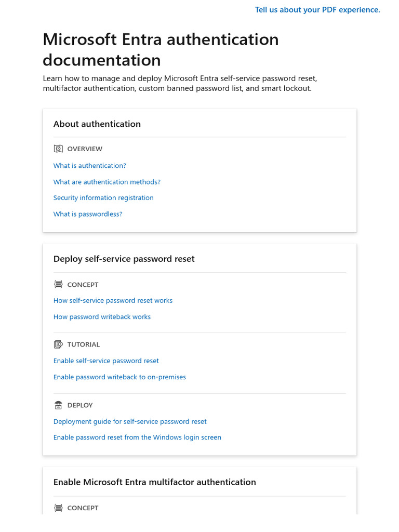Click the Overview section icon
This screenshot has height=532, width=399.
(58, 149)
